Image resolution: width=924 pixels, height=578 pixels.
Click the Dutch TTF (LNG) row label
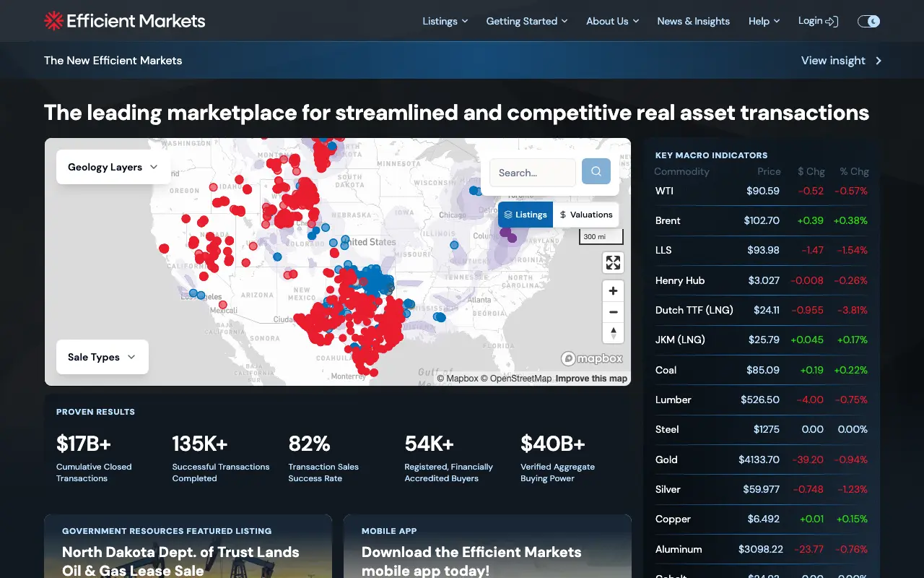click(694, 310)
